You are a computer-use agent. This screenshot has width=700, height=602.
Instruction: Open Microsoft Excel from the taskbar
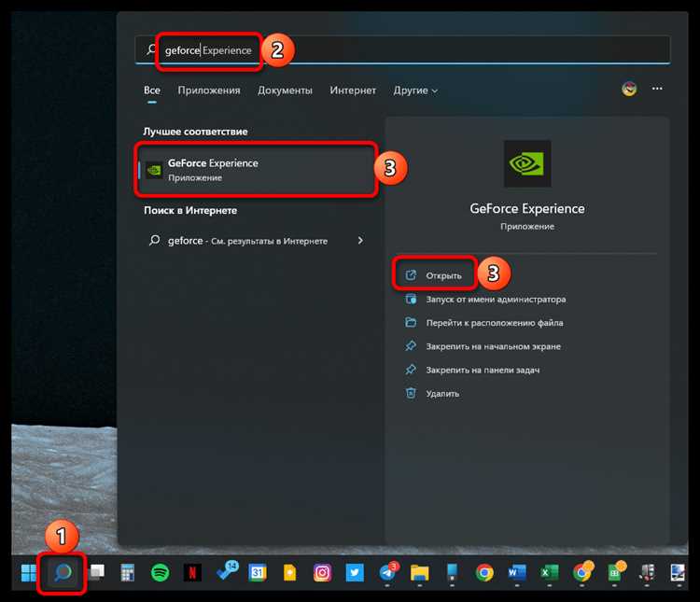[x=550, y=572]
